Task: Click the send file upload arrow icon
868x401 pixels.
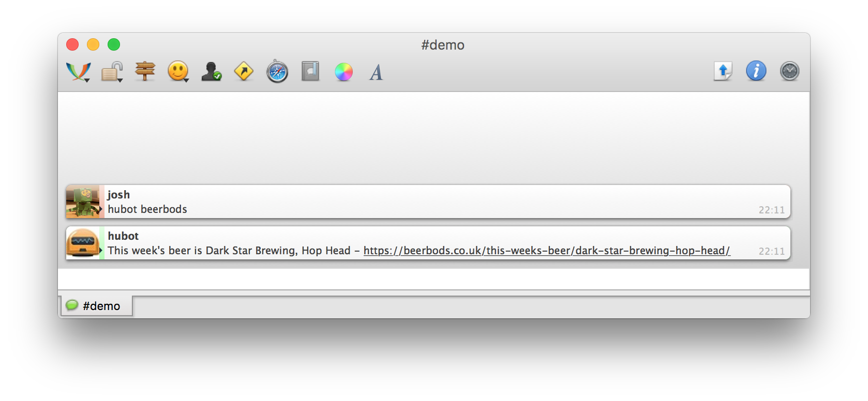Action: [723, 71]
